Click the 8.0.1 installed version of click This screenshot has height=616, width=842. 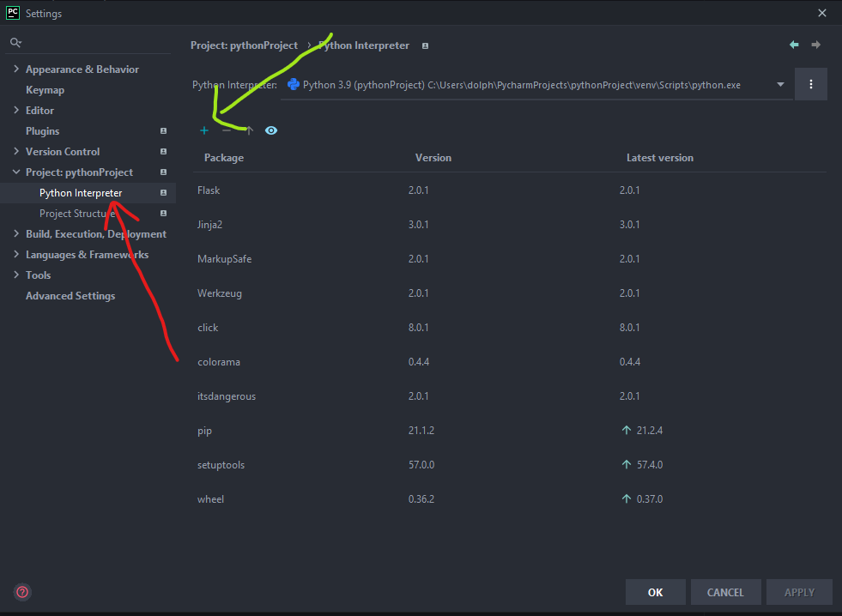(x=418, y=328)
